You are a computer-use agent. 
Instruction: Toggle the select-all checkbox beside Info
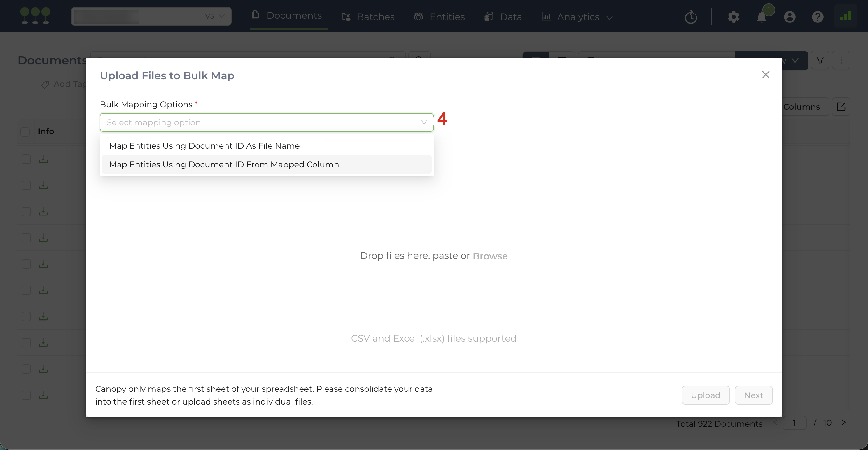[25, 132]
